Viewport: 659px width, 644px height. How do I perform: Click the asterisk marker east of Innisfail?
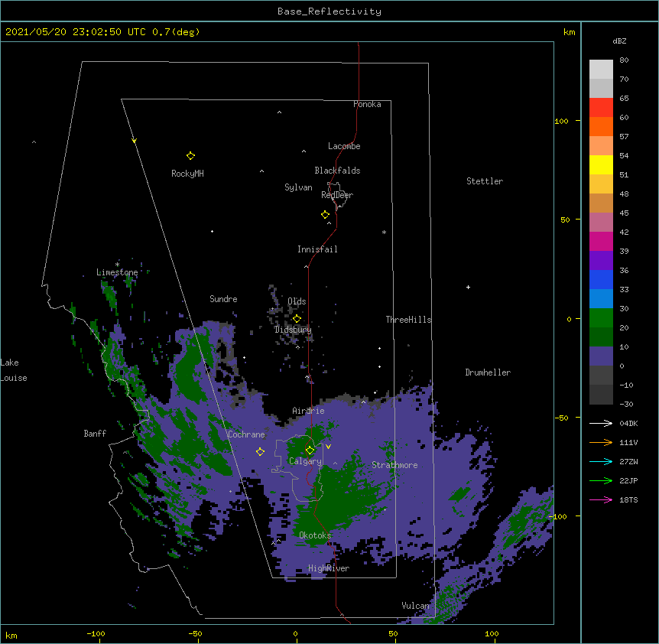pyautogui.click(x=384, y=232)
